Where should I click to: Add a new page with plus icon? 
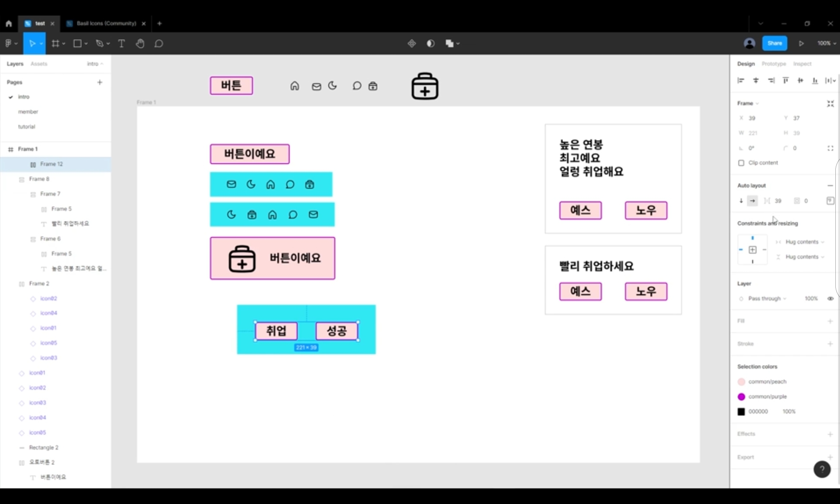pyautogui.click(x=100, y=82)
